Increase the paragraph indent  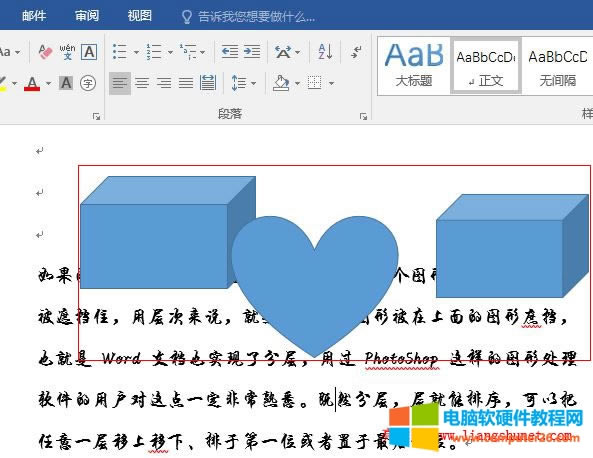coord(252,52)
